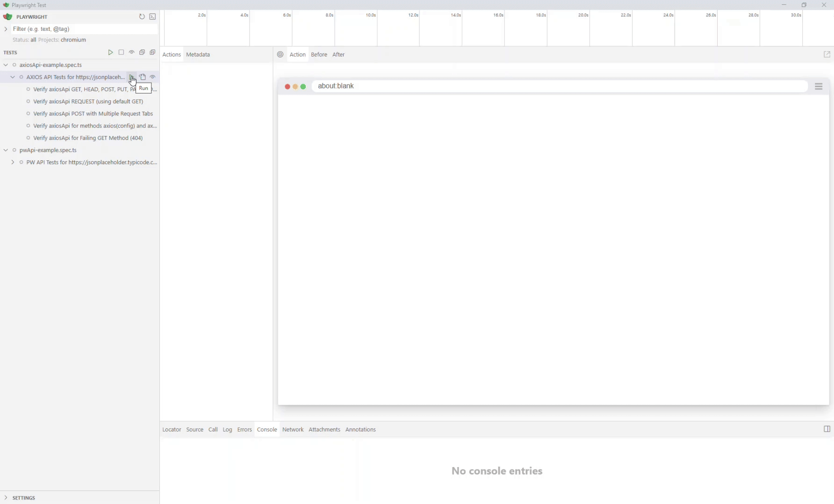Run all tests with the green play icon
Screen dimensions: 834x504
110,52
